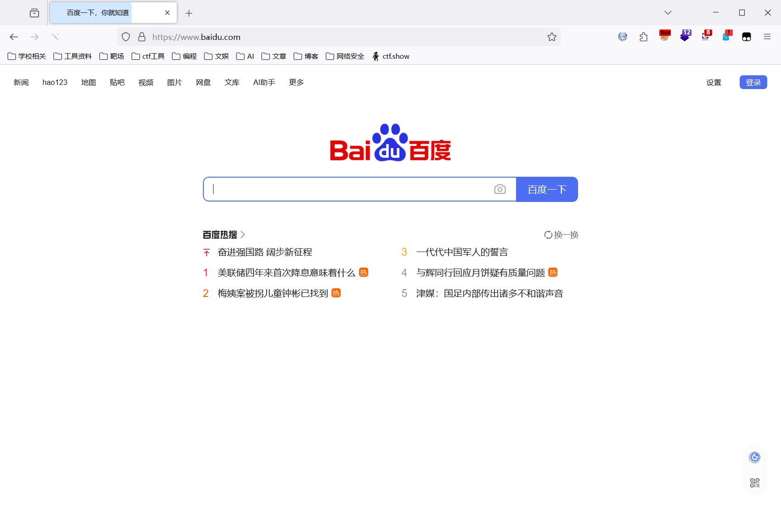This screenshot has height=532, width=781.
Task: Open the extension with badge 12
Action: [685, 36]
